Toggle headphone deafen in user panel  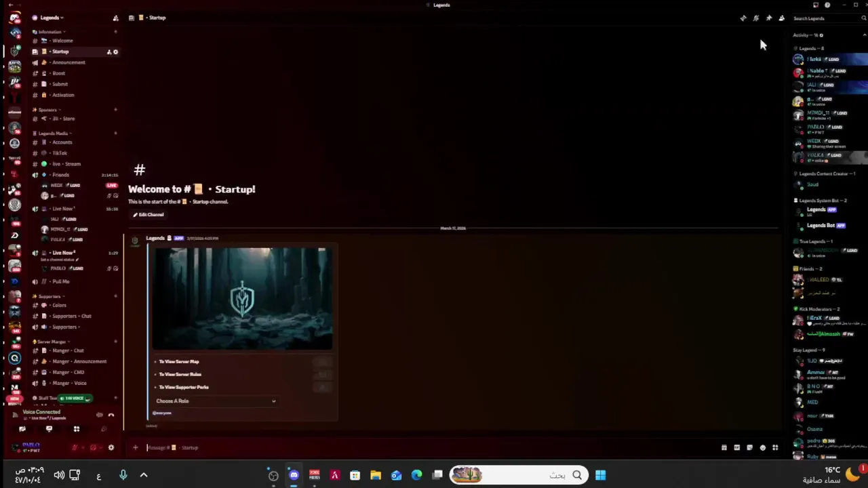93,447
